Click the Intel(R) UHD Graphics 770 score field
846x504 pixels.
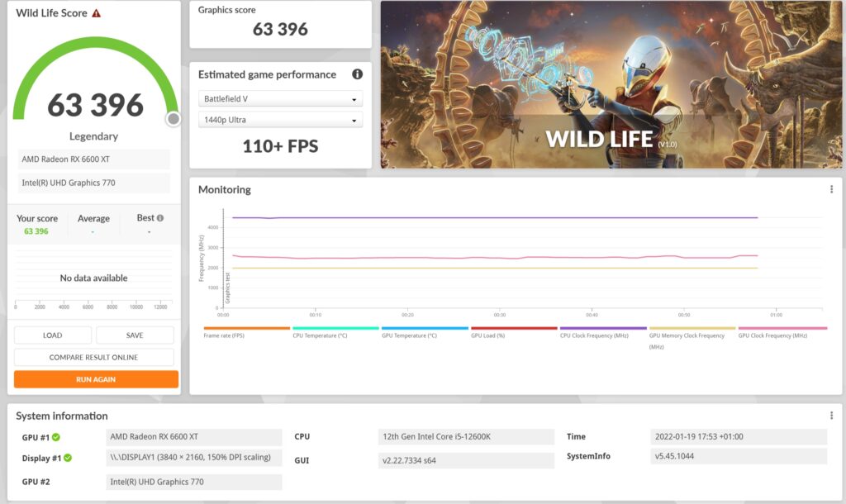pos(94,183)
